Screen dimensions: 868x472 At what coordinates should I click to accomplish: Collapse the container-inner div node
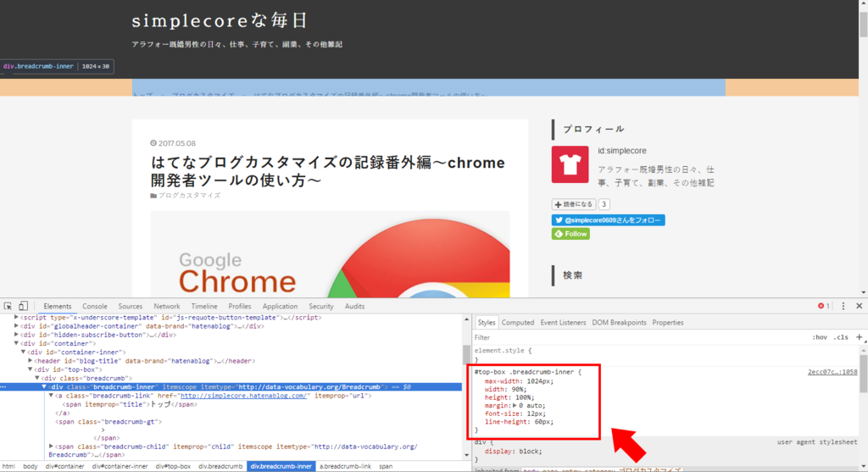23,352
